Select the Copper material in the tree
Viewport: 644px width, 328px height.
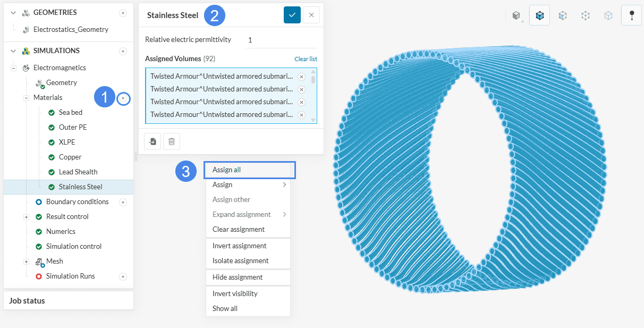pyautogui.click(x=70, y=157)
